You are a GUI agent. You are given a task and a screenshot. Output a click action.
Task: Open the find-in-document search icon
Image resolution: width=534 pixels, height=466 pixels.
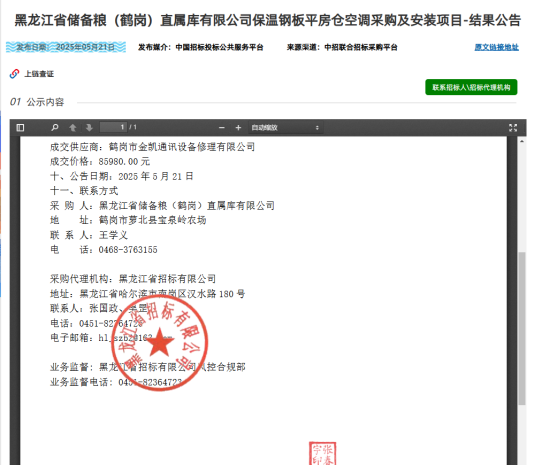(54, 127)
